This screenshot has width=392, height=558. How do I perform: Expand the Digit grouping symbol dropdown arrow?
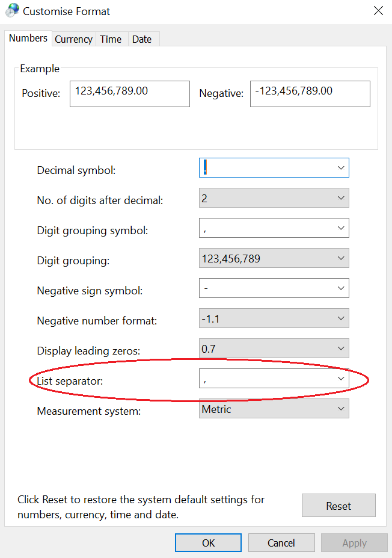(341, 228)
